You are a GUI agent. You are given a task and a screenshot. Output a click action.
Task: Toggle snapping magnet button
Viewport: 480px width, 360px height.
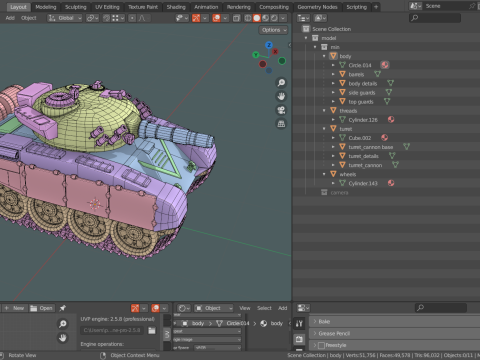tap(107, 18)
